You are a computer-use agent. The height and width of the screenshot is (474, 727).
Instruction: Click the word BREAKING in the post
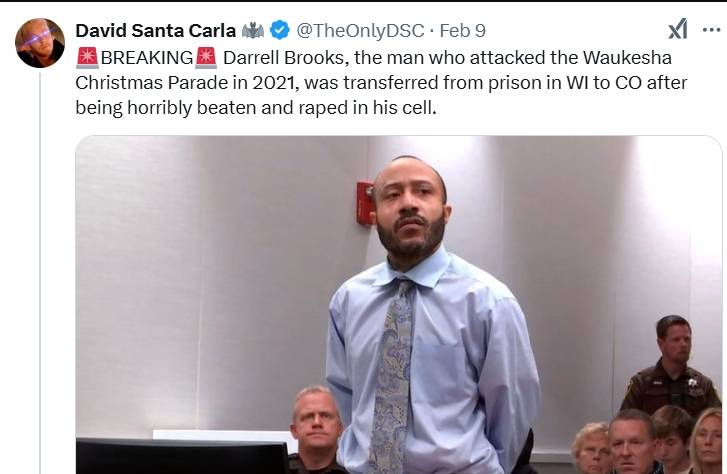pyautogui.click(x=147, y=58)
